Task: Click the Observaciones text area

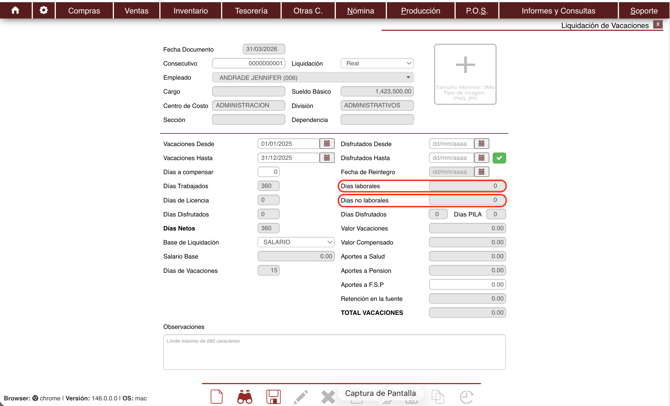Action: tap(334, 352)
